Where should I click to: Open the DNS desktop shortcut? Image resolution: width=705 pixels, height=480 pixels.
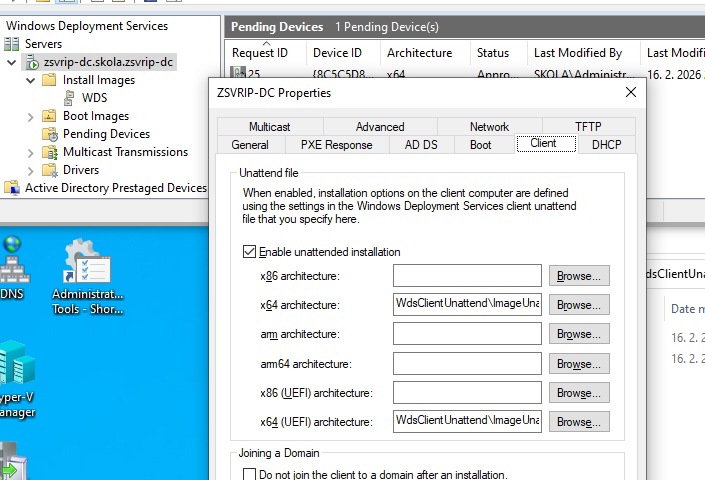[12, 260]
